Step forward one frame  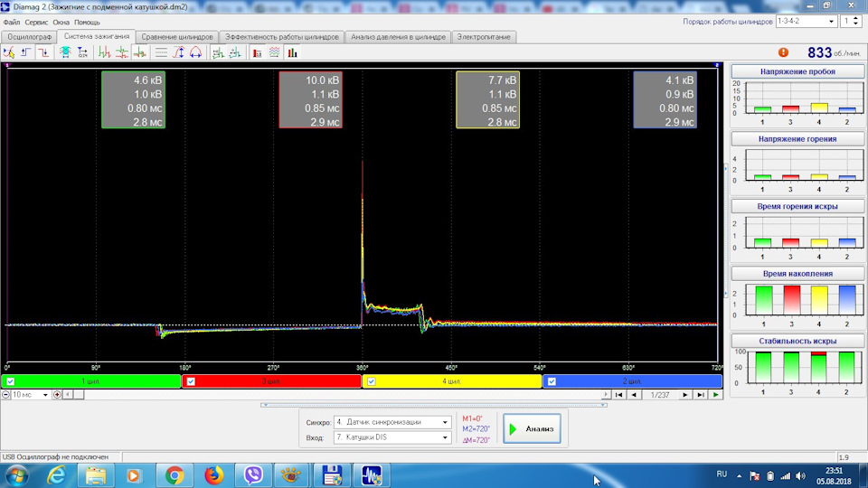click(685, 395)
